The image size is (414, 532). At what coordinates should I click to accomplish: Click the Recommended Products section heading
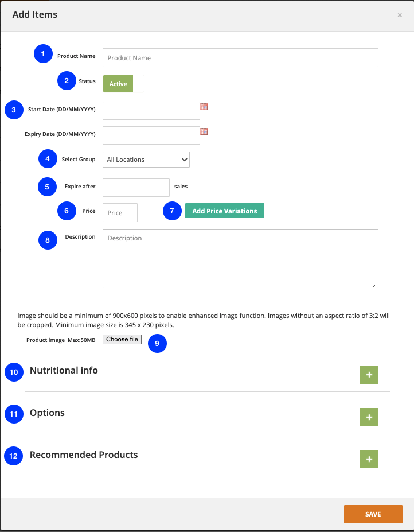pos(84,455)
